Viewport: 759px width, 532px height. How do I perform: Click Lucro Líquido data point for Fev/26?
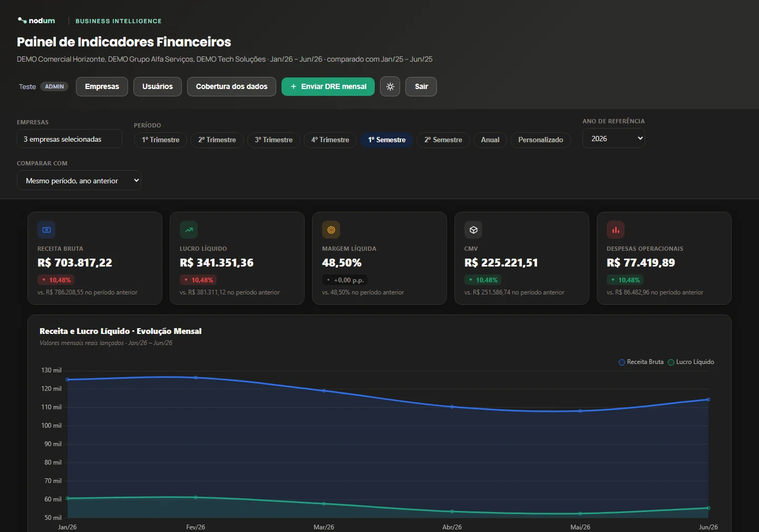[x=196, y=497]
